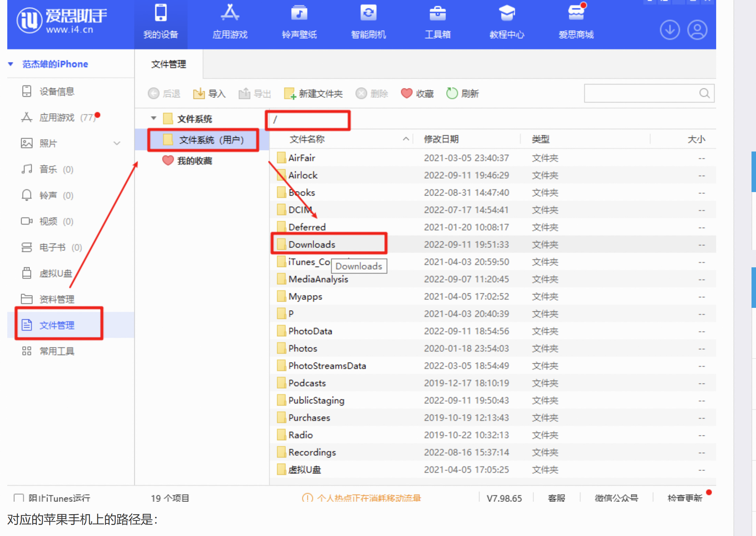Open the 铃声壁纸 music icon
The image size is (756, 536).
299,13
